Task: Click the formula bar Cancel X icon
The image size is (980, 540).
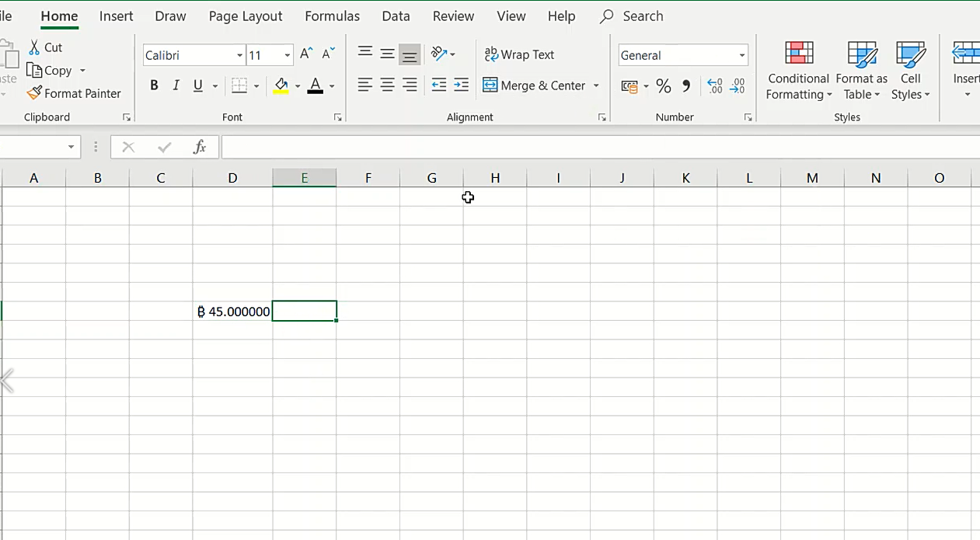Action: click(128, 147)
